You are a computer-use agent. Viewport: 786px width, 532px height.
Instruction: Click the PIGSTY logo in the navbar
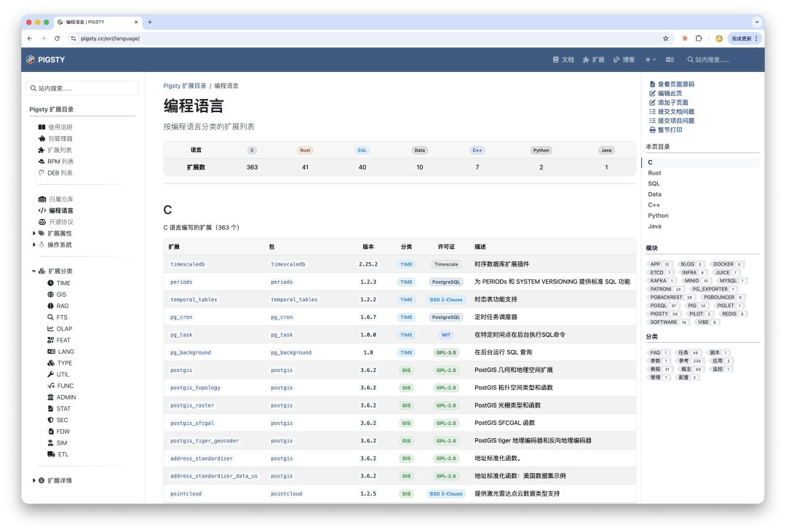[46, 60]
